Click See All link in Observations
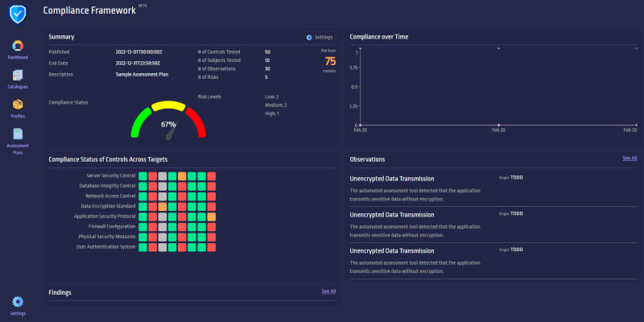 [x=630, y=158]
